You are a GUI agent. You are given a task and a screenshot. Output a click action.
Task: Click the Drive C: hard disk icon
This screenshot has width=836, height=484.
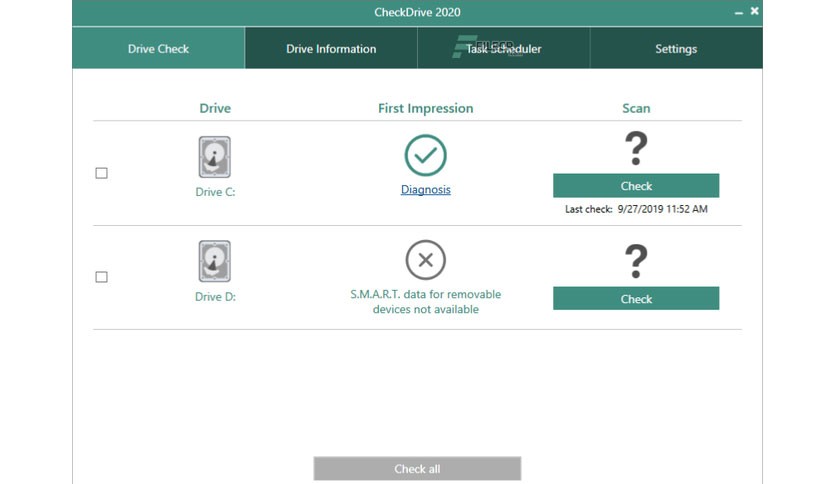(215, 157)
